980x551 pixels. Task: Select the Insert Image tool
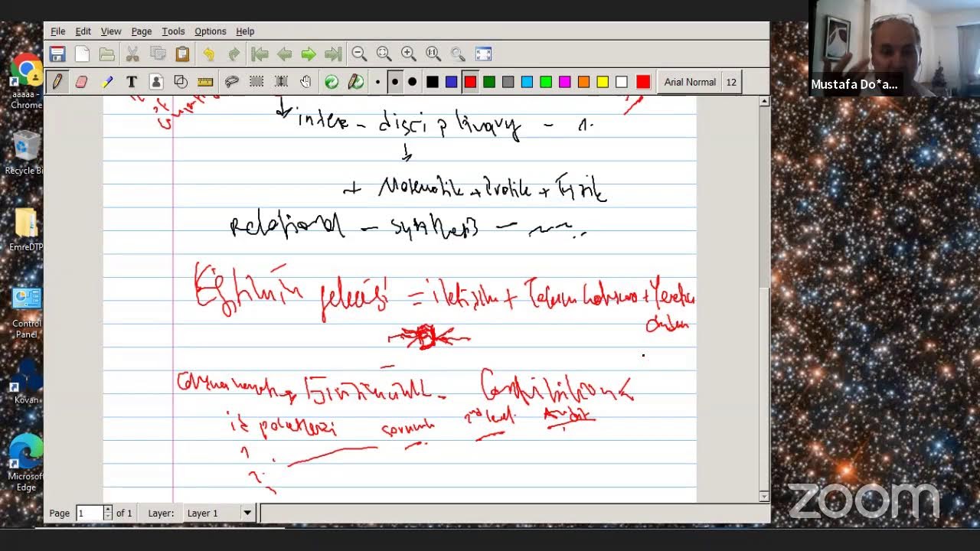[156, 82]
